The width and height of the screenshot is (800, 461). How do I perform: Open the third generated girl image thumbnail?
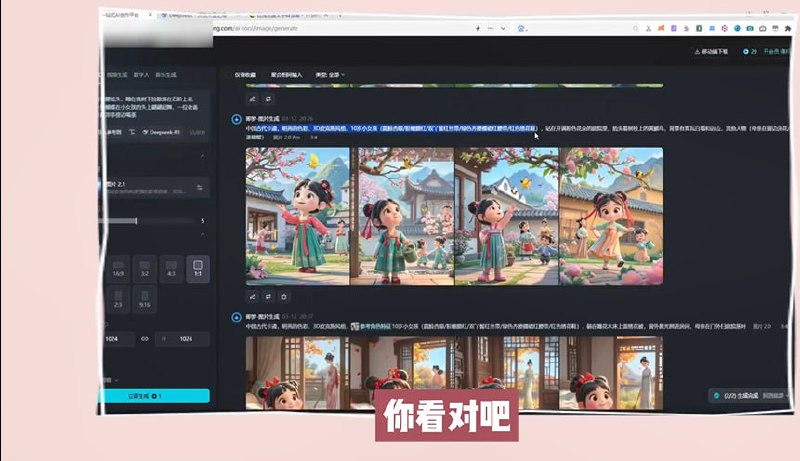click(x=506, y=214)
